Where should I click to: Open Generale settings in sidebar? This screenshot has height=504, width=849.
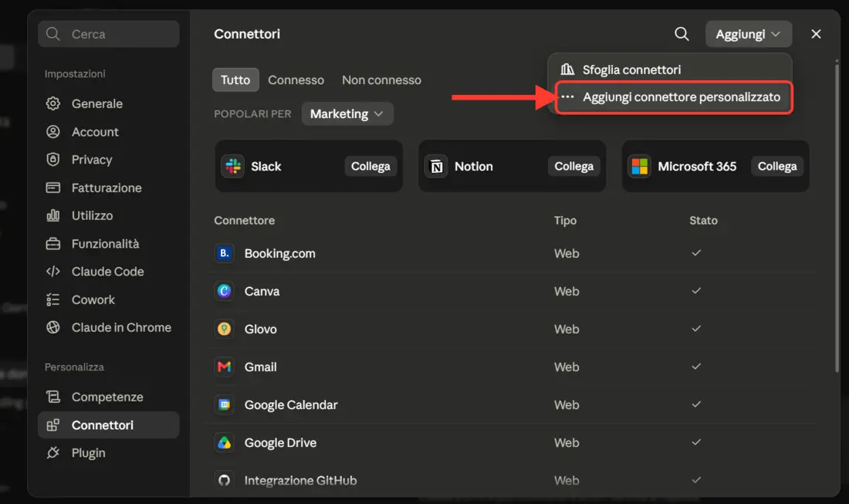[x=108, y=103]
